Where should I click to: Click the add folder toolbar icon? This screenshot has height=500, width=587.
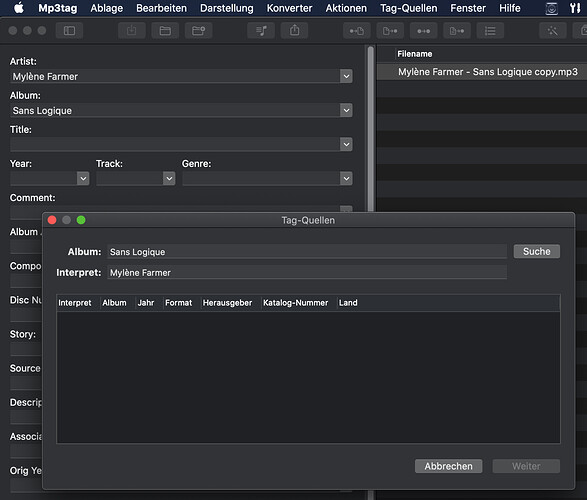[x=198, y=31]
